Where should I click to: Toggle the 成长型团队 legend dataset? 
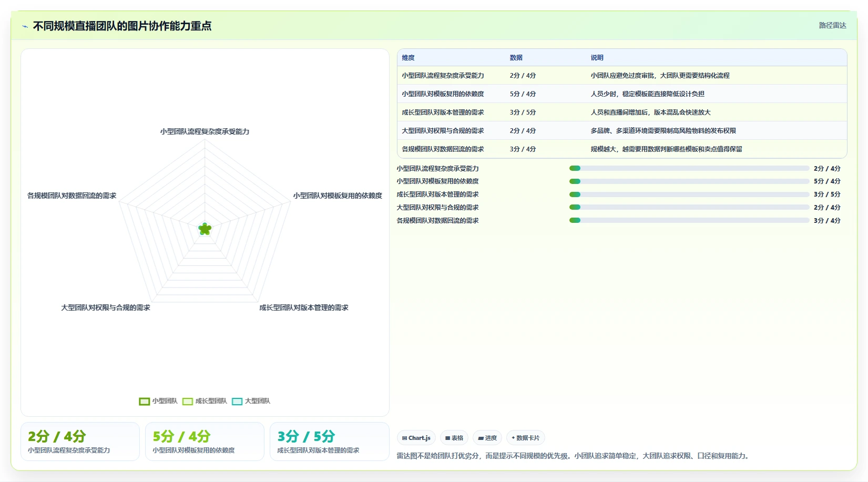[x=205, y=401]
